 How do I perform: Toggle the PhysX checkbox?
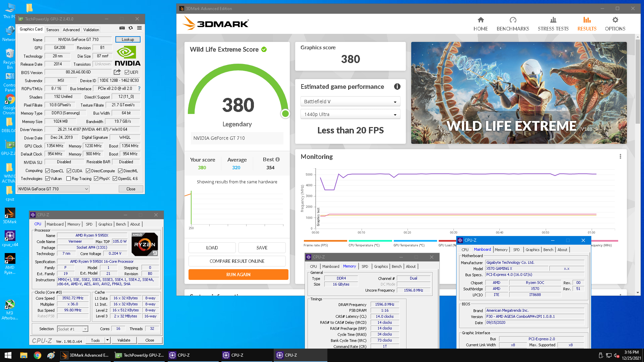pyautogui.click(x=96, y=179)
